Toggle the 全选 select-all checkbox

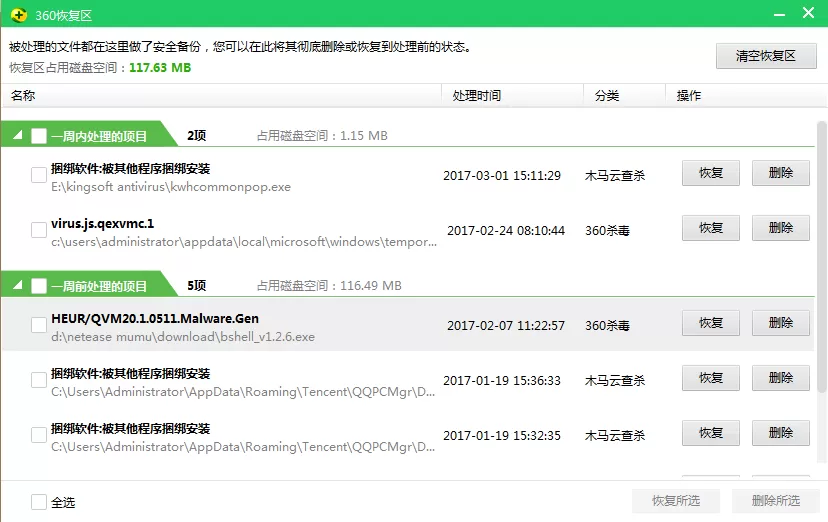(x=39, y=501)
